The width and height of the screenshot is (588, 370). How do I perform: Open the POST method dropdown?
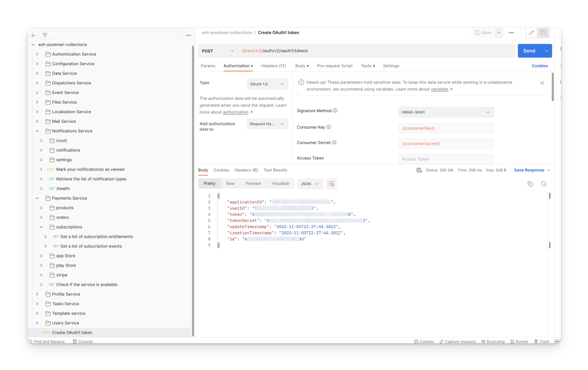(218, 51)
